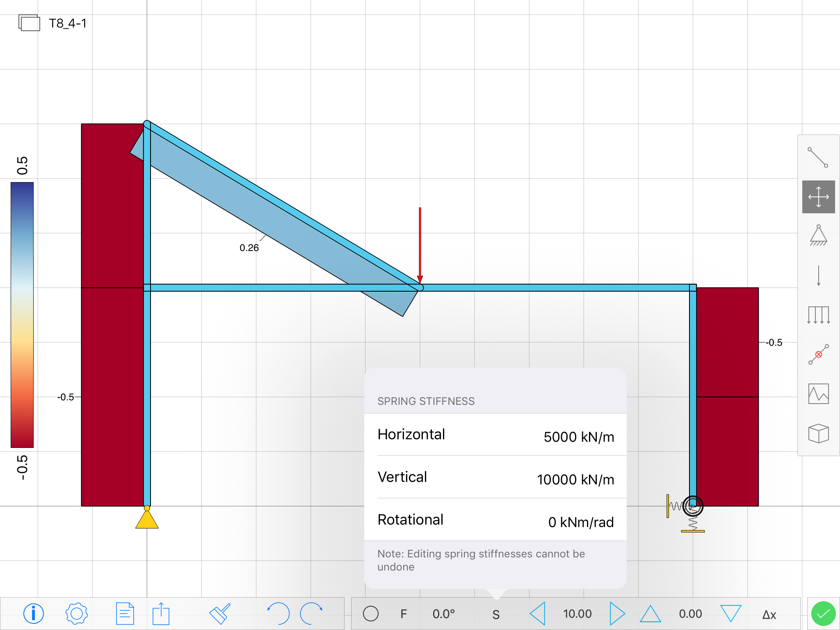Edit Rotational spring stiffness row
This screenshot has height=630, width=840.
[495, 520]
